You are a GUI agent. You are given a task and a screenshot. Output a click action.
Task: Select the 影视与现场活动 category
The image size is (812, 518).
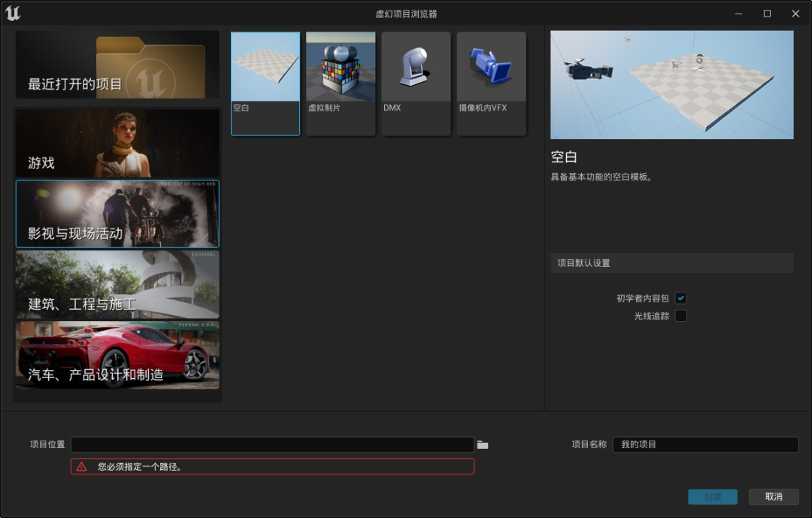[117, 214]
